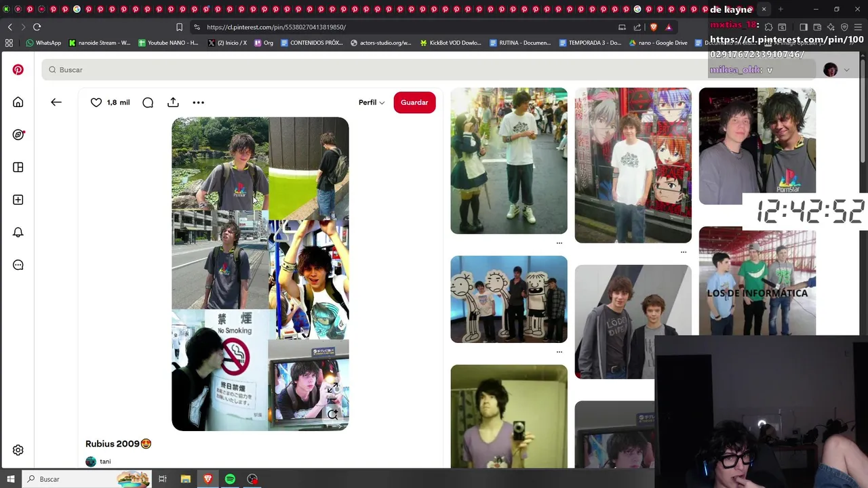868x488 pixels.
Task: Click the Brave Shields lion icon
Action: tap(653, 27)
